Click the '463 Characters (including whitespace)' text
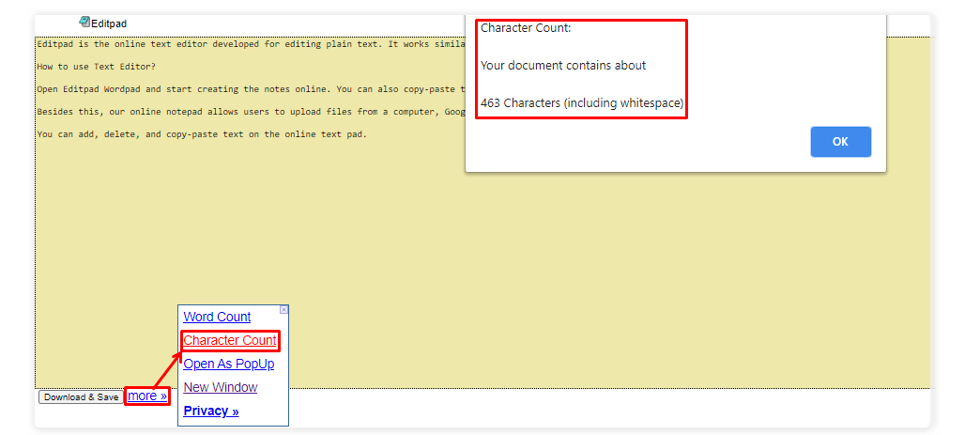Image resolution: width=980 pixels, height=435 pixels. (x=582, y=103)
